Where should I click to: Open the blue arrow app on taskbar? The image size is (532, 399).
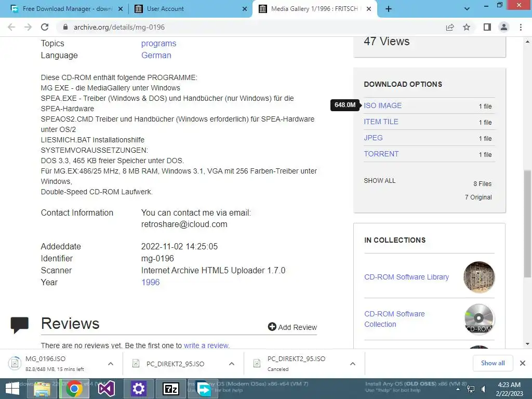click(x=203, y=389)
